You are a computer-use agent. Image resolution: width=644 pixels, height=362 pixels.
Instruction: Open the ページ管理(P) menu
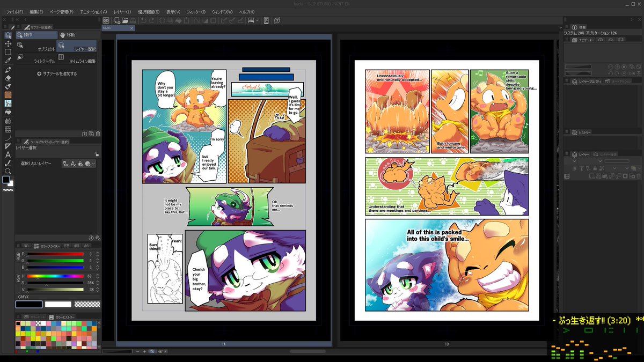click(61, 11)
